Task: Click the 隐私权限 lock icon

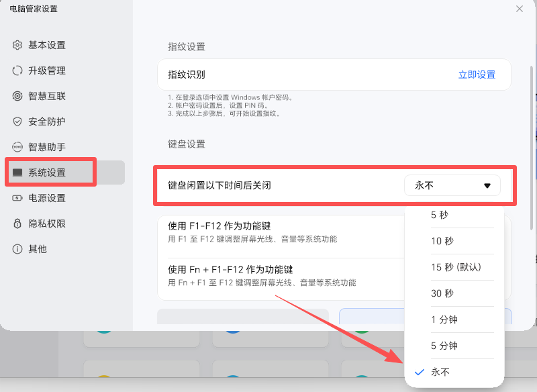Action: pyautogui.click(x=17, y=224)
